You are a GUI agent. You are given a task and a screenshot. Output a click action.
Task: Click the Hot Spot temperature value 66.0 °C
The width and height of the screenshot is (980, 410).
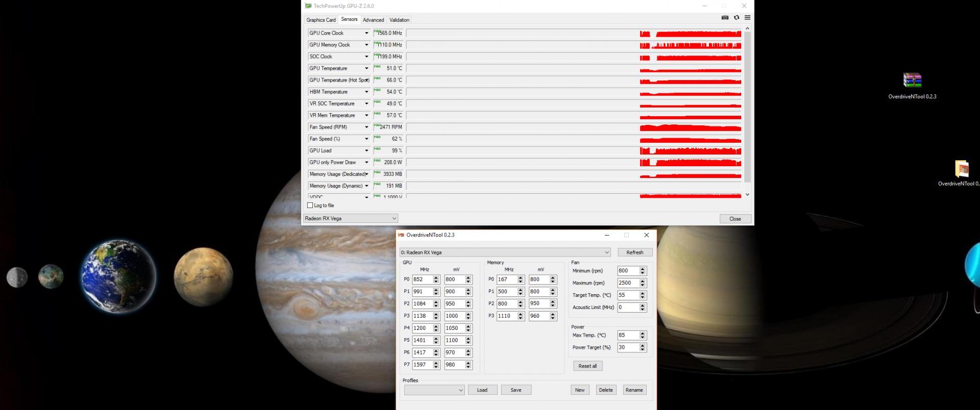tap(388, 80)
